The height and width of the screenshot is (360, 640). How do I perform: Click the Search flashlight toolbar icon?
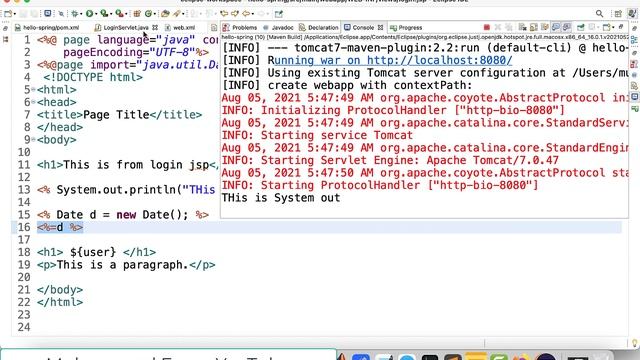point(176,13)
